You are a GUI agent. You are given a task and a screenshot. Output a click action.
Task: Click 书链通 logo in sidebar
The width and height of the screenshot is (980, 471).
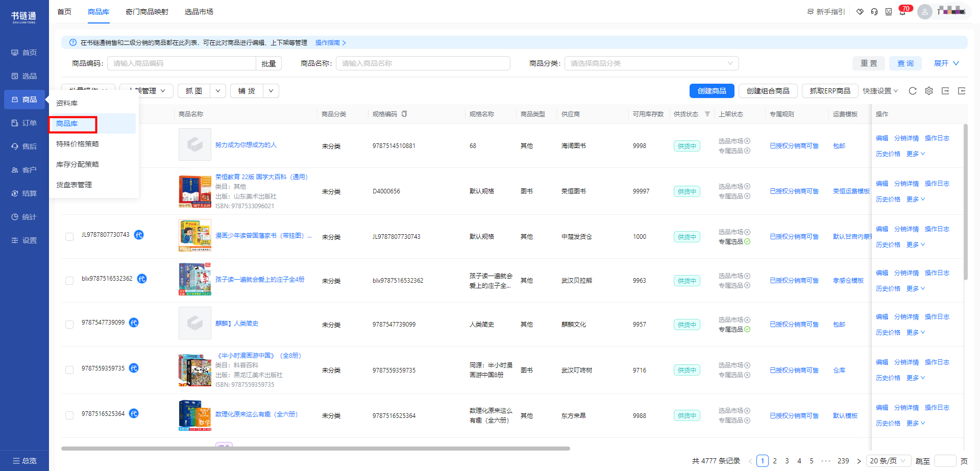click(24, 17)
